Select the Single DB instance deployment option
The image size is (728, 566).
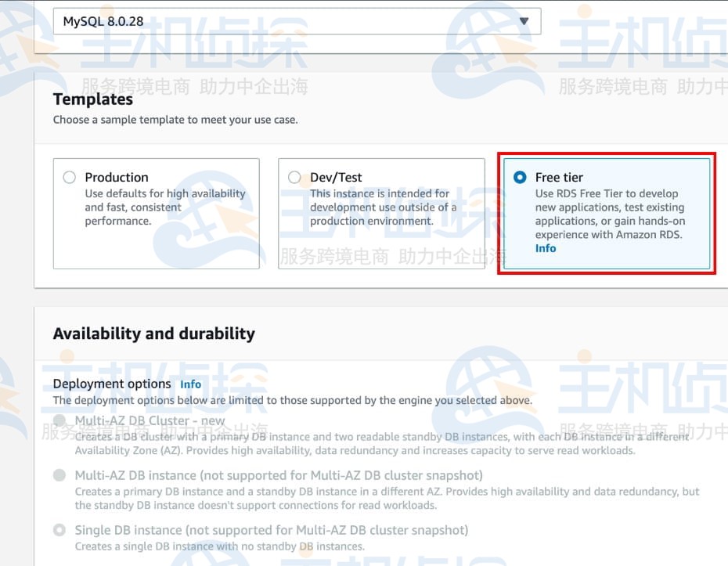pos(59,530)
